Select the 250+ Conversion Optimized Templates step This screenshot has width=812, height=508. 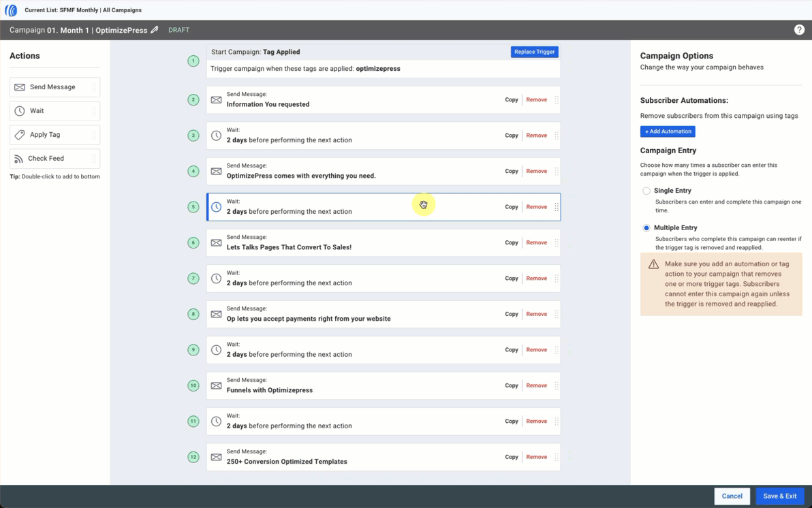click(384, 457)
